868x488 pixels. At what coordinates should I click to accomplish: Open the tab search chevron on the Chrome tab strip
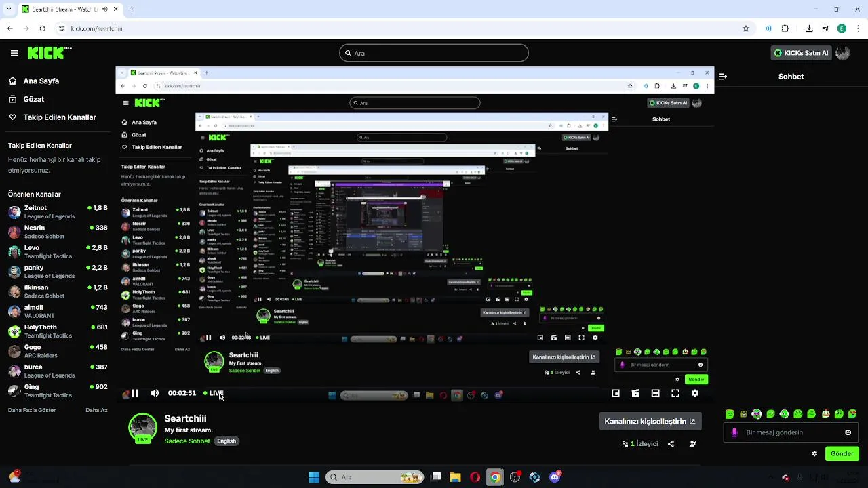click(8, 9)
